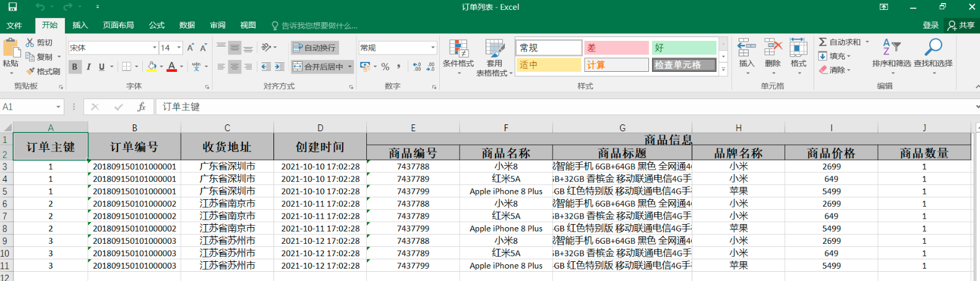Screen dimensions: 980x281
Task: Toggle Wrap Text (自动换行)
Action: [315, 48]
